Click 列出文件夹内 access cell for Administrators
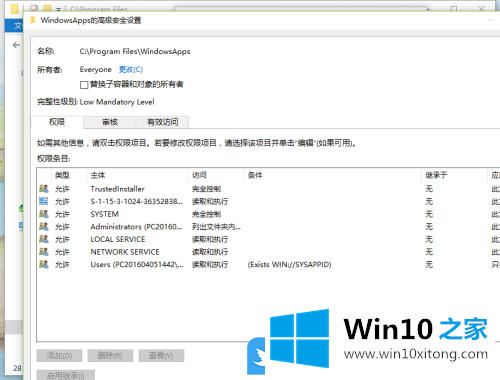The height and width of the screenshot is (380, 500). (x=216, y=227)
